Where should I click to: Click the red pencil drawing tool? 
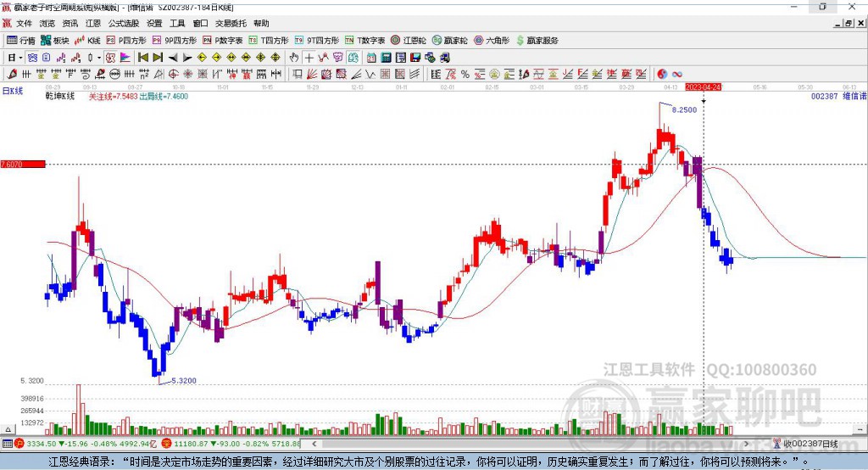pos(12,74)
